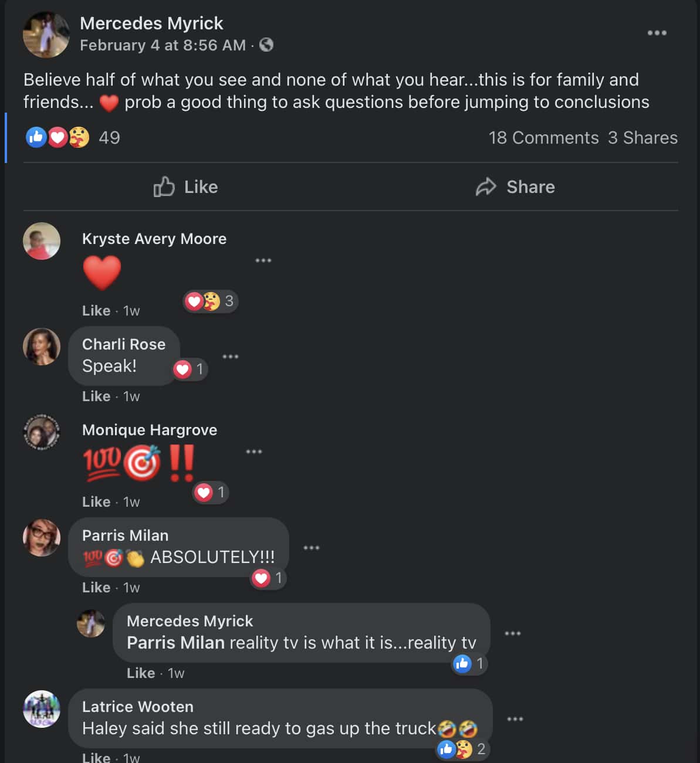The width and height of the screenshot is (700, 763).
Task: Open Mercedes Myrick's profile picture on post
Action: tap(46, 35)
